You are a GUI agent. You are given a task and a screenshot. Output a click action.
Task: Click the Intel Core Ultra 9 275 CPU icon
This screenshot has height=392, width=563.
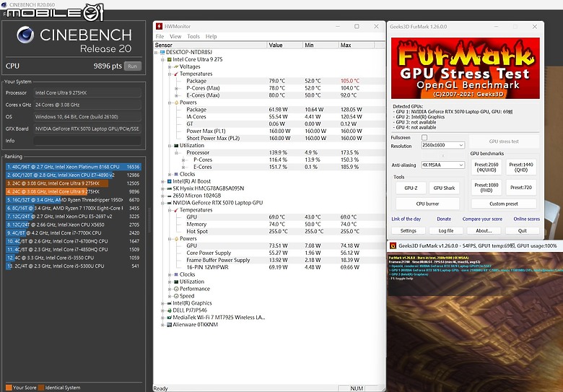(x=169, y=60)
